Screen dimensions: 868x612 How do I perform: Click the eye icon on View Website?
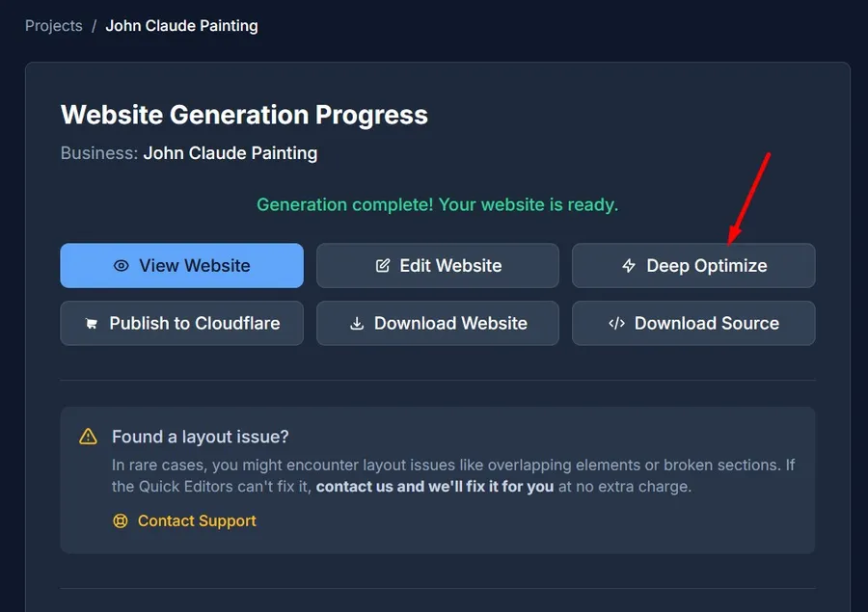tap(122, 266)
